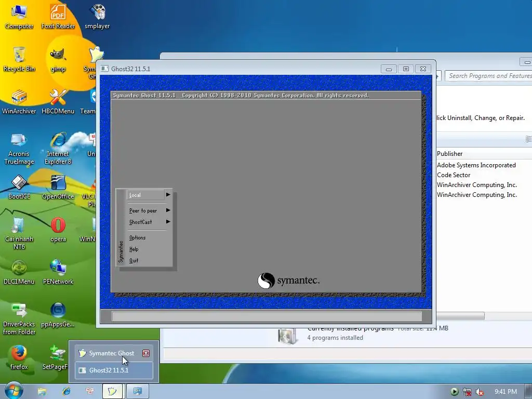Screen dimensions: 532x399
Task: Select the Code Sector publisher row
Action: click(454, 175)
